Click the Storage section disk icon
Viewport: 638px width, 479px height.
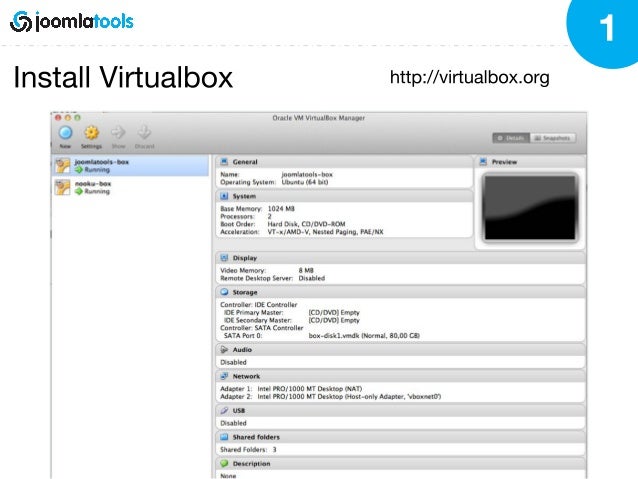pyautogui.click(x=224, y=292)
